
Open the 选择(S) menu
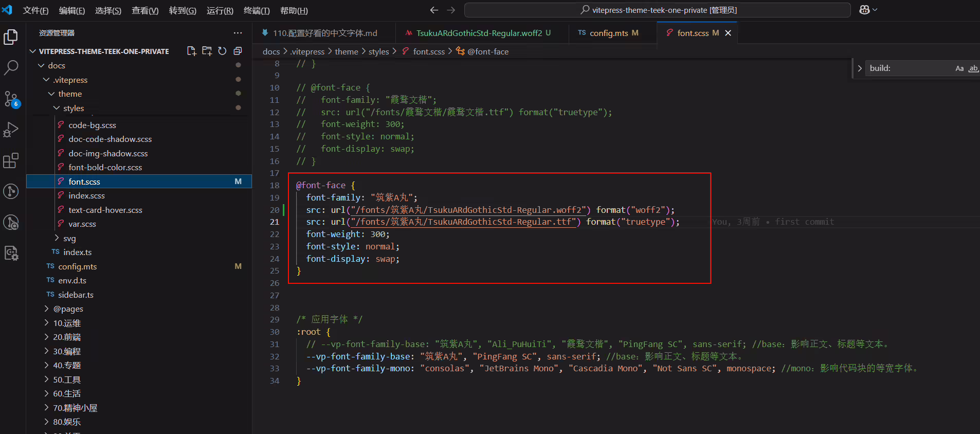(108, 10)
